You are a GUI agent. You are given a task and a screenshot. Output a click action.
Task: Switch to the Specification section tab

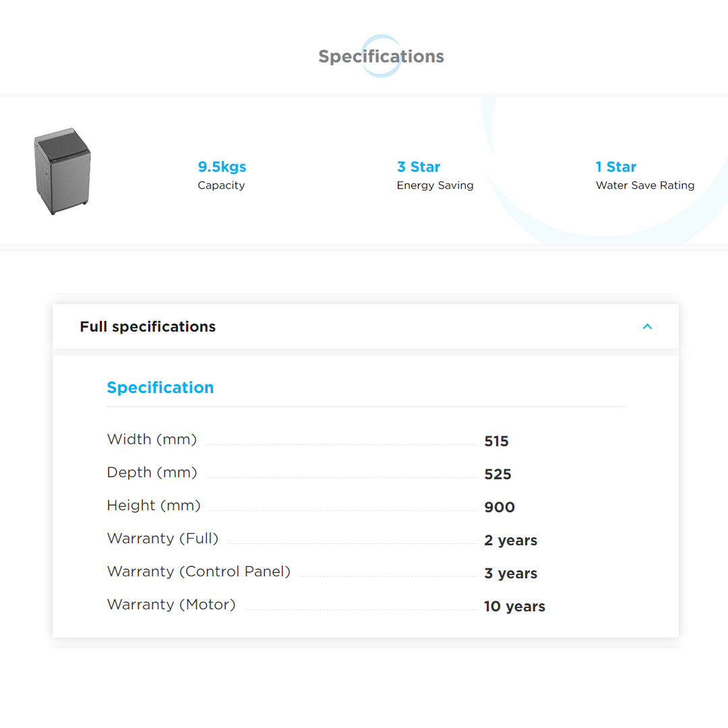160,388
